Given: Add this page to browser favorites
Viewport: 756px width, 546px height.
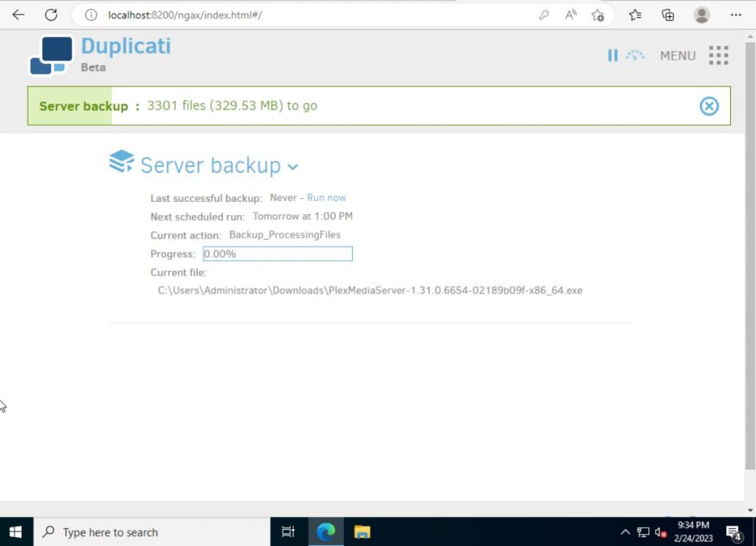Looking at the screenshot, I should click(x=598, y=15).
